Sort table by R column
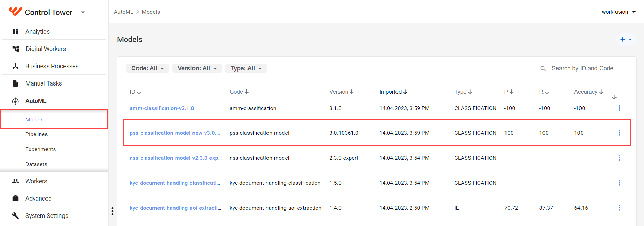The height and width of the screenshot is (226, 644). click(544, 92)
